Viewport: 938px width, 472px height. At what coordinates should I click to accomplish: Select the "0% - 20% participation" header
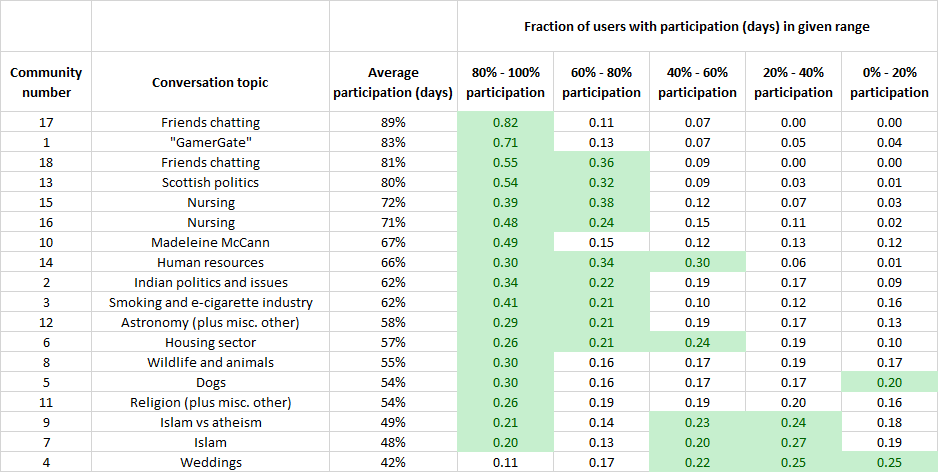point(889,82)
